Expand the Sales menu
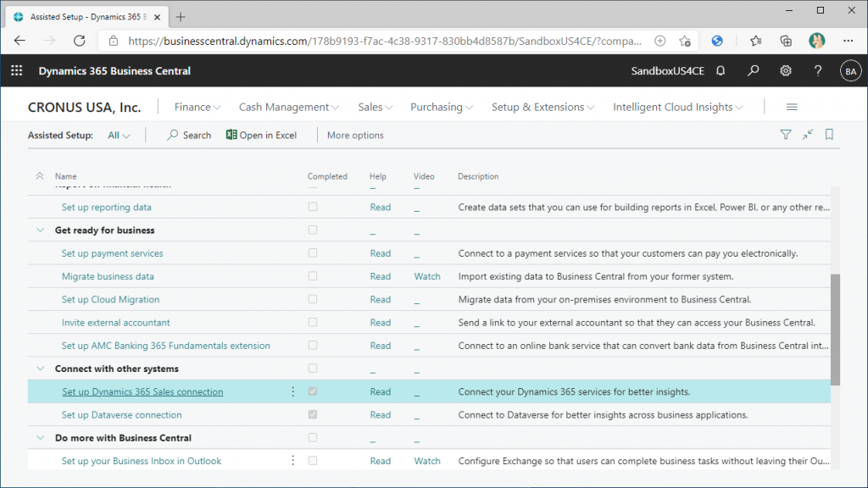 tap(376, 108)
